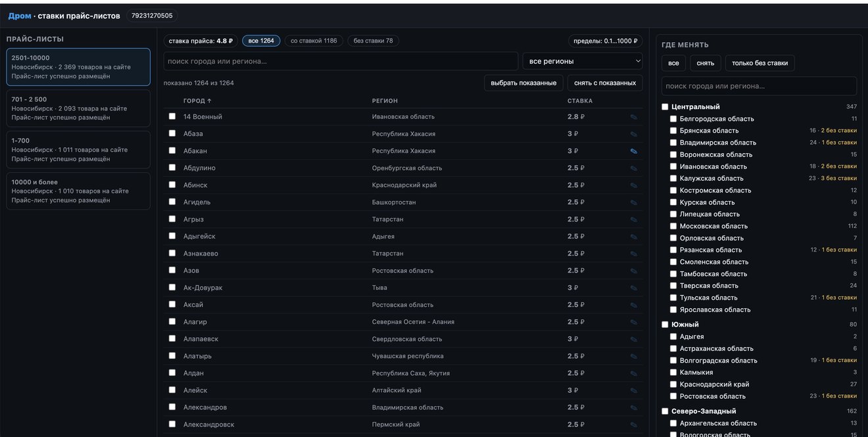Edit the rate for 14 Военный

point(634,117)
